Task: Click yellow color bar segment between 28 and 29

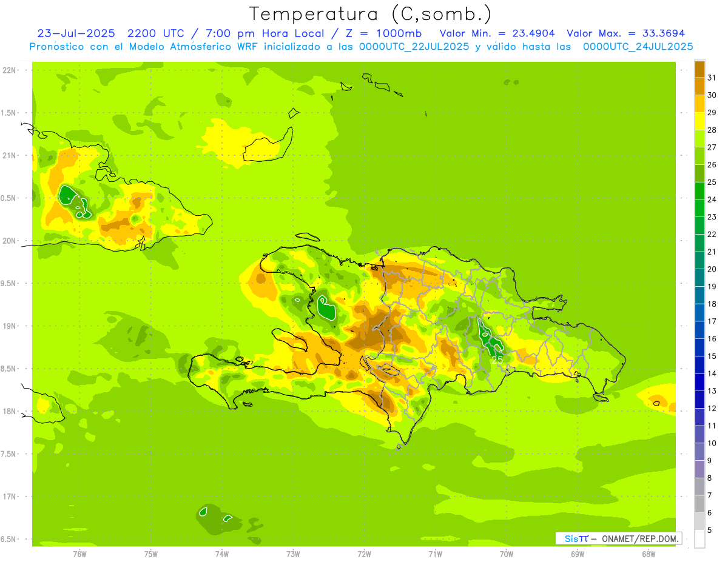Action: [x=699, y=121]
